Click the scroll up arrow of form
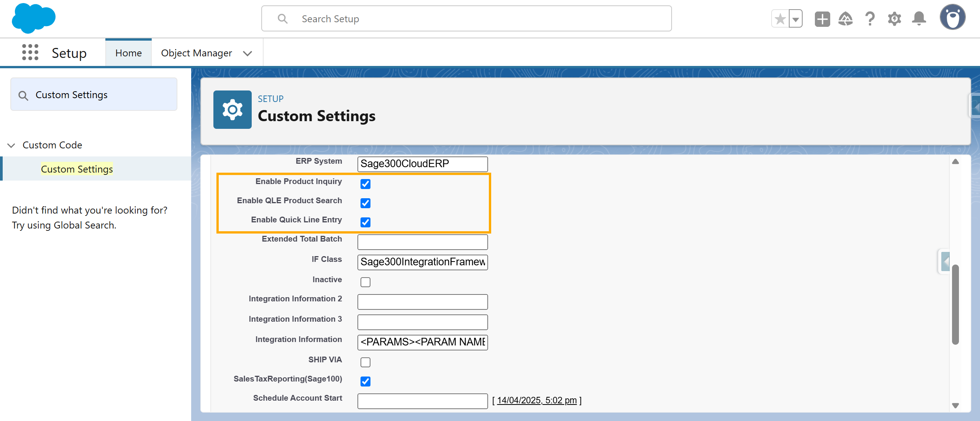 coord(955,161)
